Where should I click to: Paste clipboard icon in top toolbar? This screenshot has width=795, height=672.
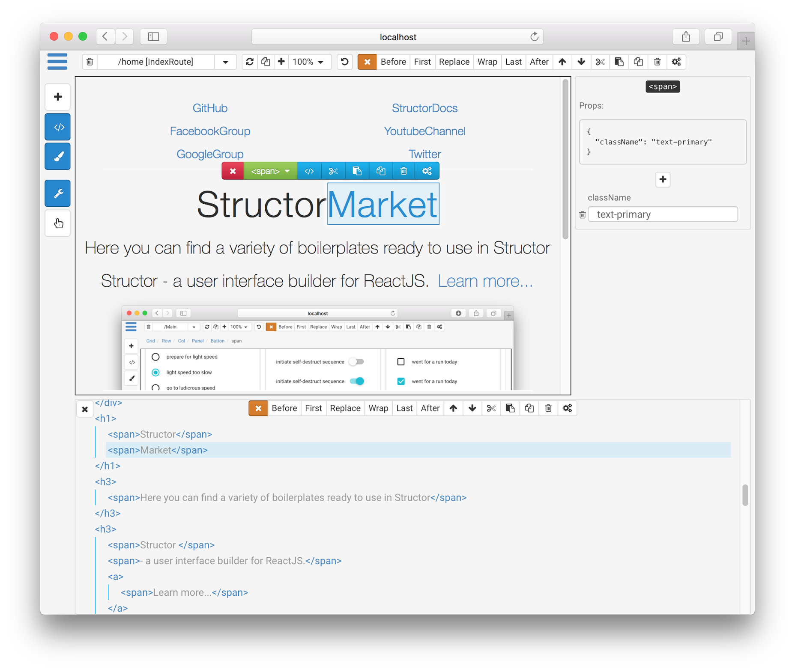tap(619, 62)
